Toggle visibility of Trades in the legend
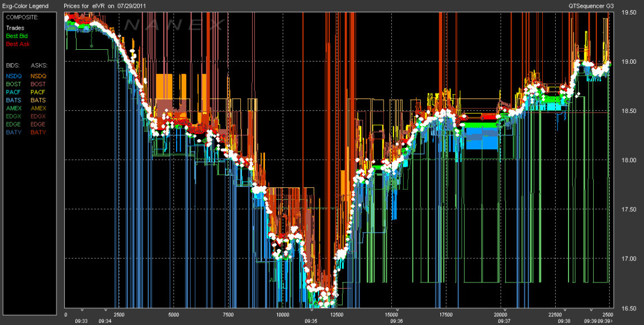The height and width of the screenshot is (325, 644). (x=16, y=27)
